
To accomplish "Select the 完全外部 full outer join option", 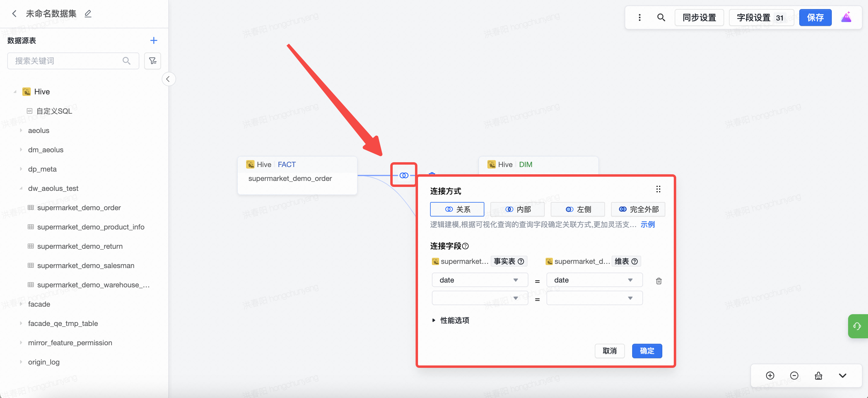I will (638, 209).
